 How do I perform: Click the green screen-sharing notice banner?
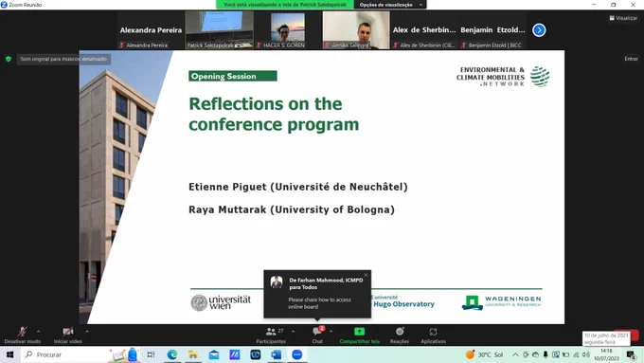click(x=285, y=5)
